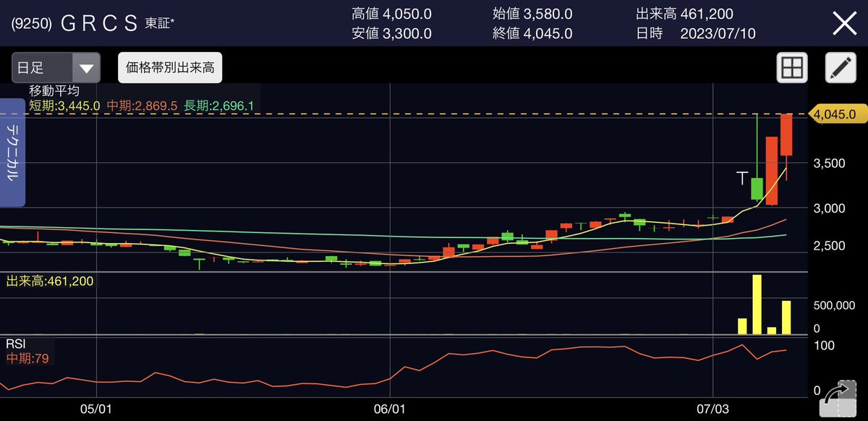
Task: Tap the 3,500 price axis label
Action: click(830, 163)
